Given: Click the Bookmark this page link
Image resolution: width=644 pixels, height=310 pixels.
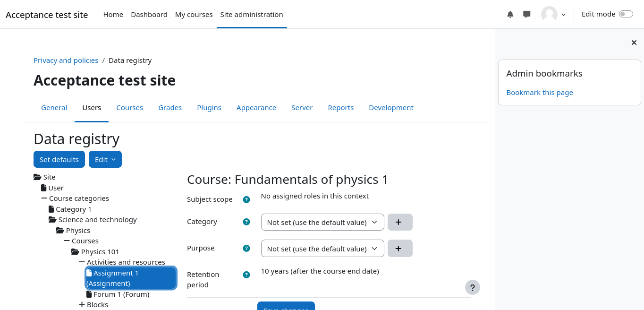Looking at the screenshot, I should 539,93.
